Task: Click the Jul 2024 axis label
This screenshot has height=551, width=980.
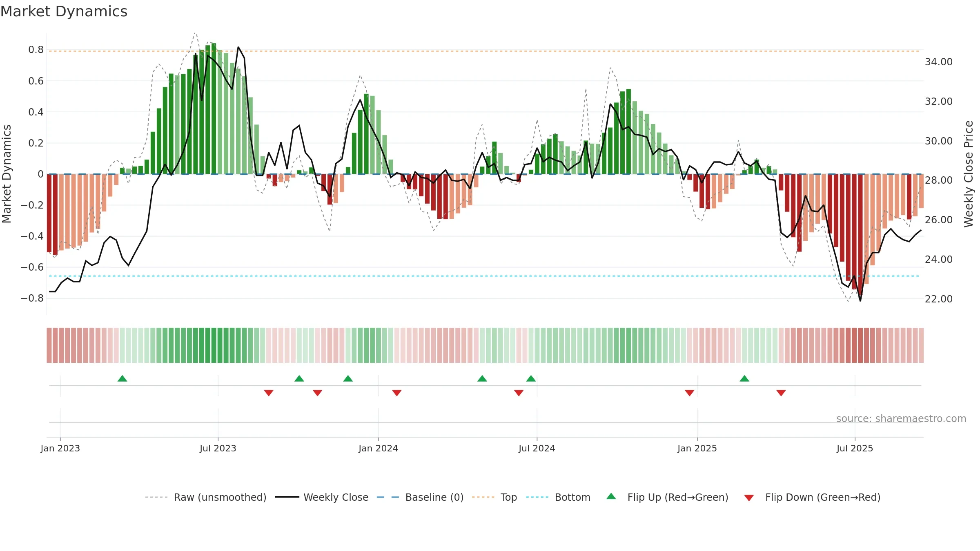Action: point(537,448)
